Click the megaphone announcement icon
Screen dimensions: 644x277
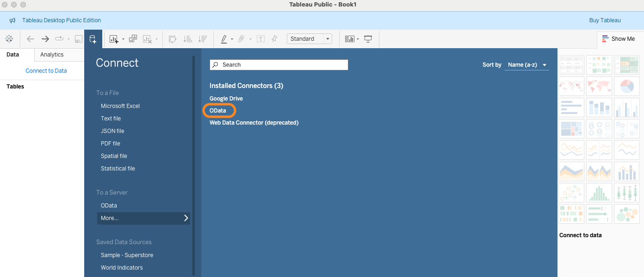pyautogui.click(x=12, y=20)
